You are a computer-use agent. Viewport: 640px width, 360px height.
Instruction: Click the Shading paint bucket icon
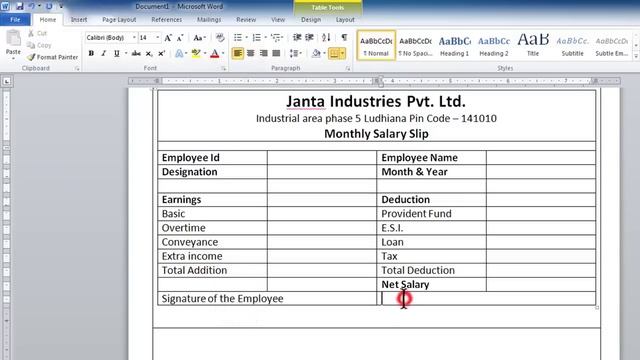coord(316,53)
